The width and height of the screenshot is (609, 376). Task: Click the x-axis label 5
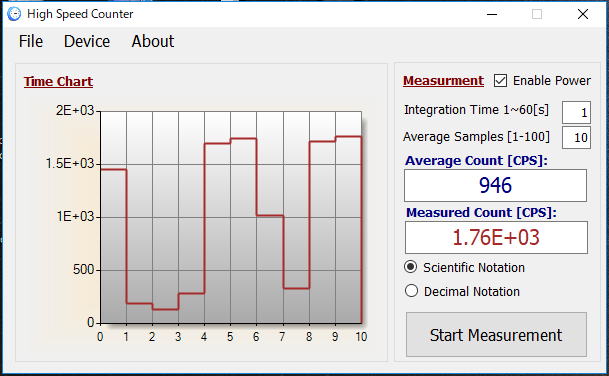230,337
